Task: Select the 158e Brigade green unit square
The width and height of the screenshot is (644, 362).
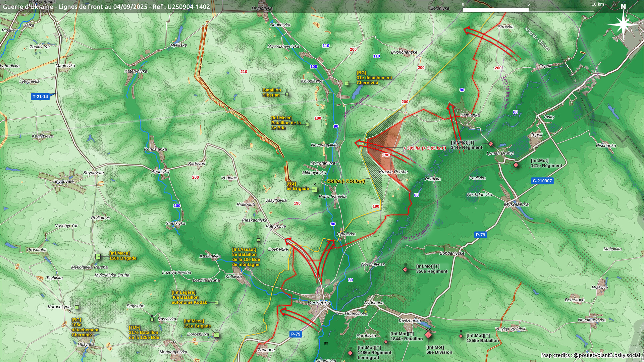Action: pos(98,256)
